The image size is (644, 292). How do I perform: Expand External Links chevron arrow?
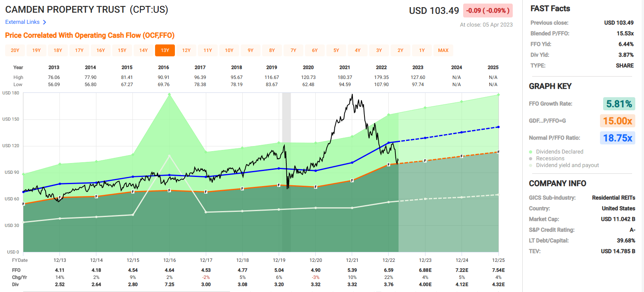click(x=44, y=22)
